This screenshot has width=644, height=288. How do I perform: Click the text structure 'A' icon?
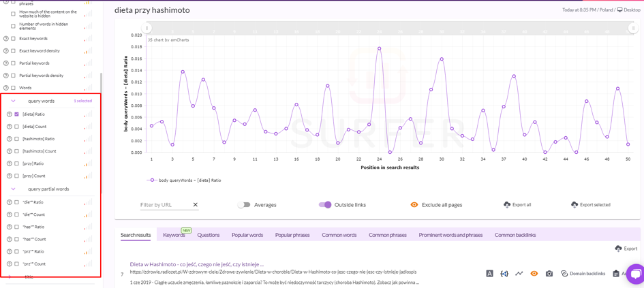[x=489, y=273]
